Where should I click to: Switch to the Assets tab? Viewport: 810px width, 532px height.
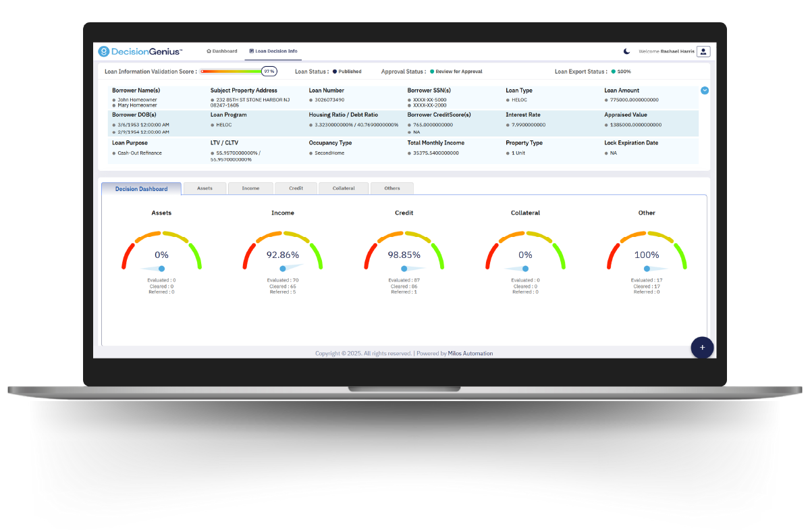coord(205,188)
